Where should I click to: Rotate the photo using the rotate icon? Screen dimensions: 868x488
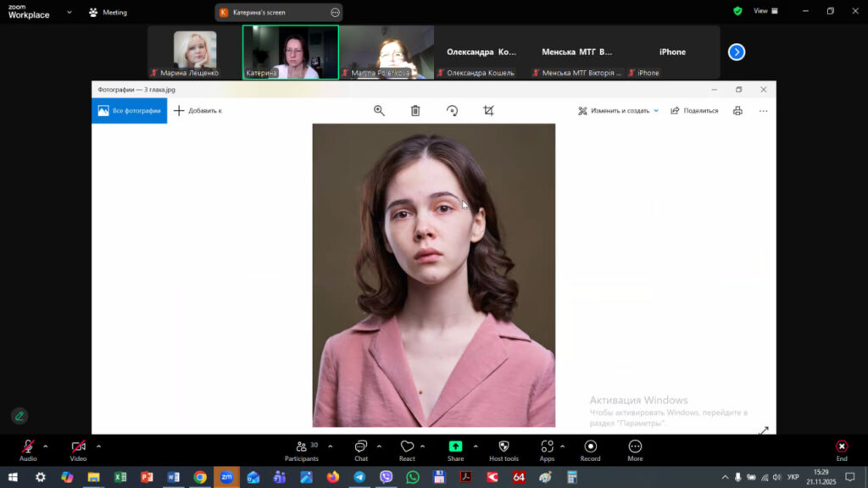click(452, 110)
